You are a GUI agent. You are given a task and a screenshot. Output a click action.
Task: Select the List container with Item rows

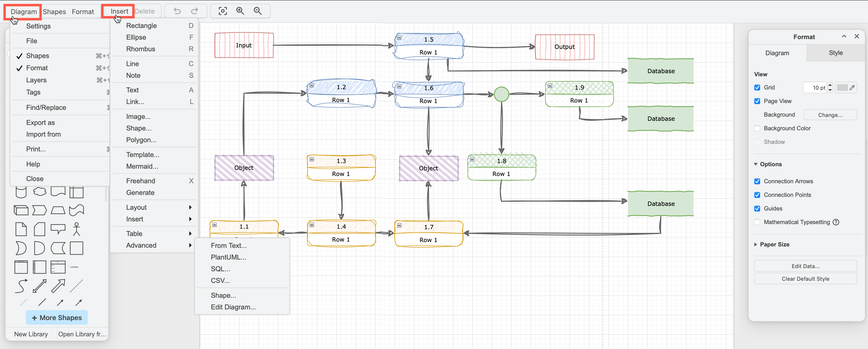[x=58, y=267]
